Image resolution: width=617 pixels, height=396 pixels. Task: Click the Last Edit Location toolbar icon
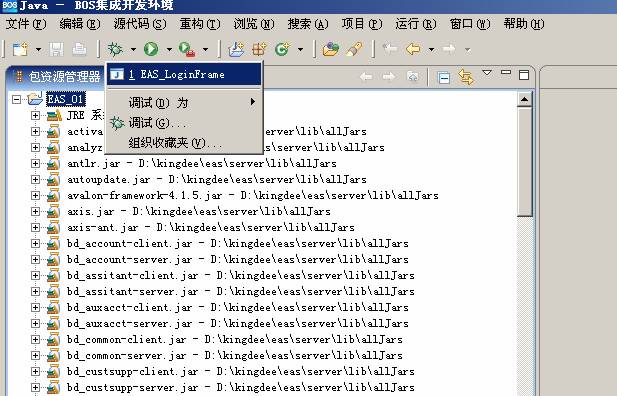click(390, 49)
